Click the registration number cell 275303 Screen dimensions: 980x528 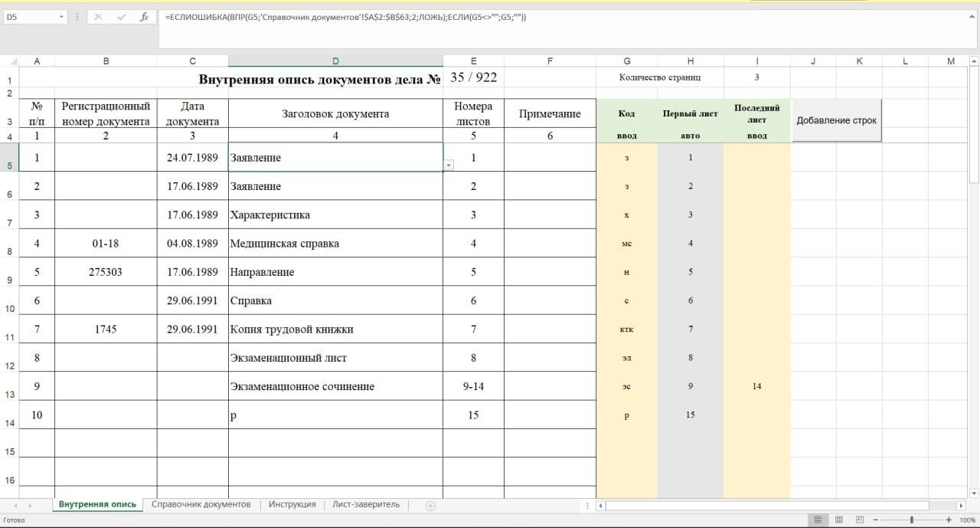click(x=106, y=272)
